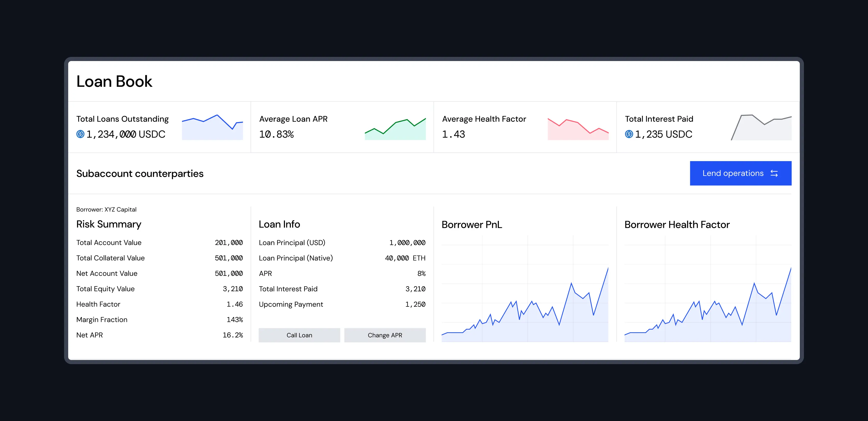868x421 pixels.
Task: Click the Borrower: XYZ Capital label
Action: click(106, 209)
